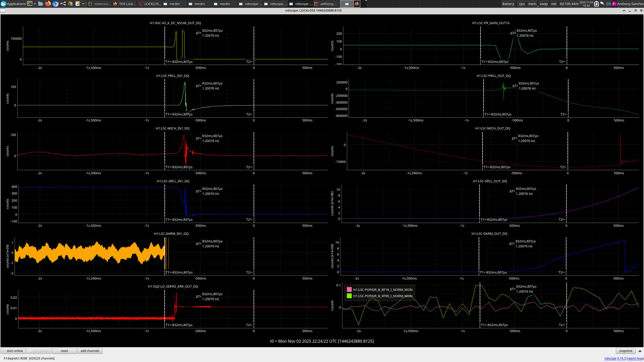Click the battery charging status icon
Screen dimensions: 644x362
tap(596, 4)
